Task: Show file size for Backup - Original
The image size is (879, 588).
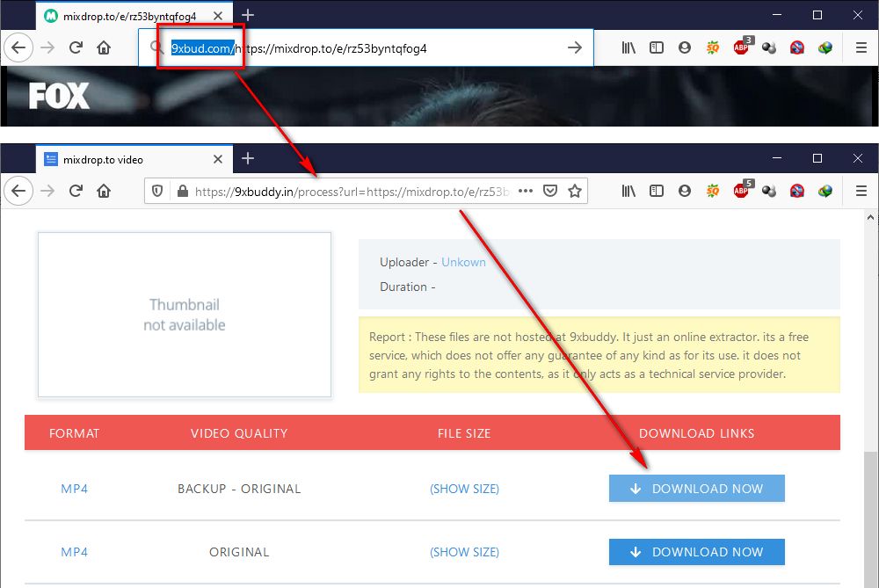Action: click(464, 489)
